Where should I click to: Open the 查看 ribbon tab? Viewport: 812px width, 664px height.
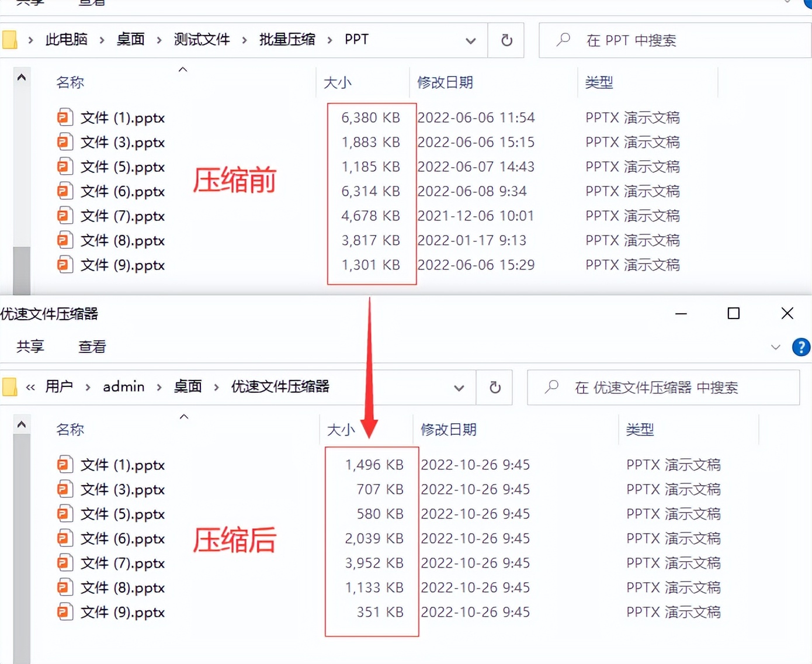click(92, 347)
